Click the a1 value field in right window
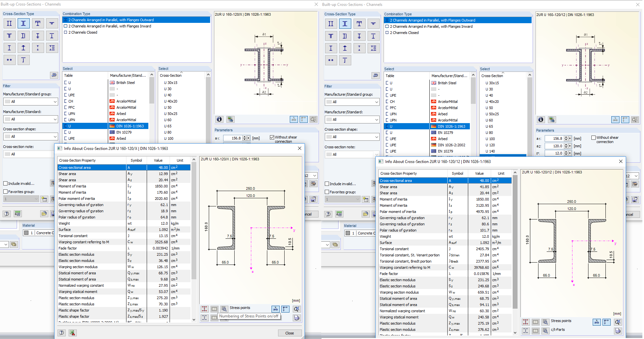Screen dimensions: 644x339 (554, 138)
